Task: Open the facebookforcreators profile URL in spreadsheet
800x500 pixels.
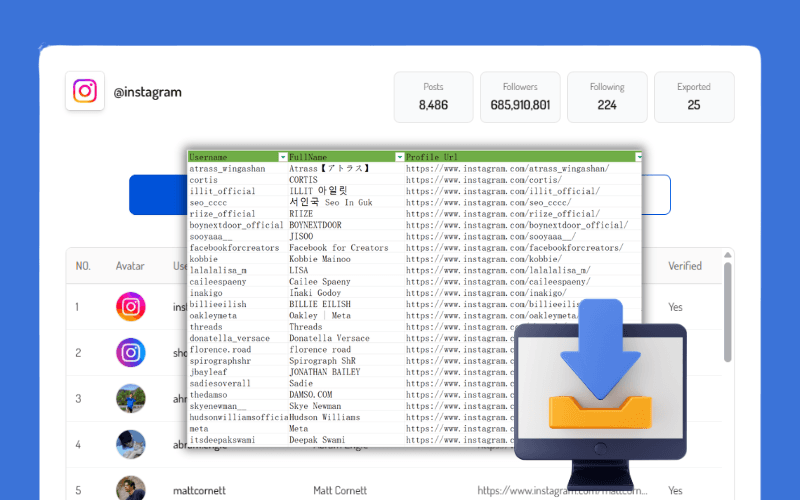Action: [x=515, y=247]
